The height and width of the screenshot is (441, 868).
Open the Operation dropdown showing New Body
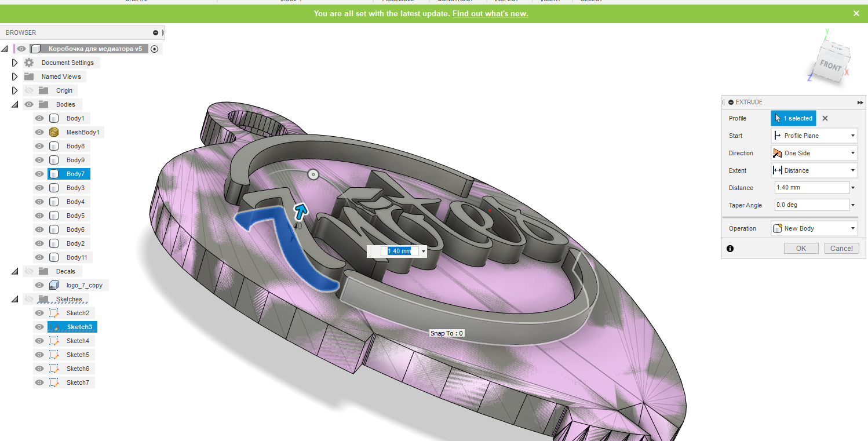(814, 228)
